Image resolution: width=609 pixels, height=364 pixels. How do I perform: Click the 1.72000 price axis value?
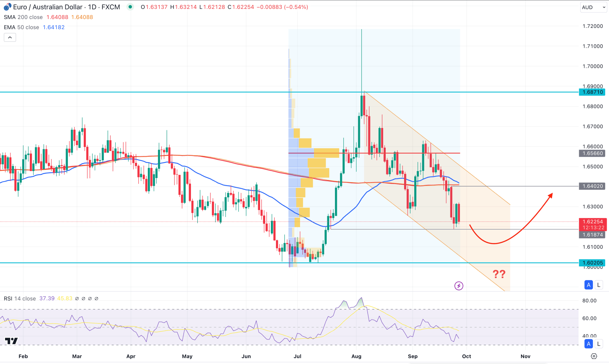[593, 26]
